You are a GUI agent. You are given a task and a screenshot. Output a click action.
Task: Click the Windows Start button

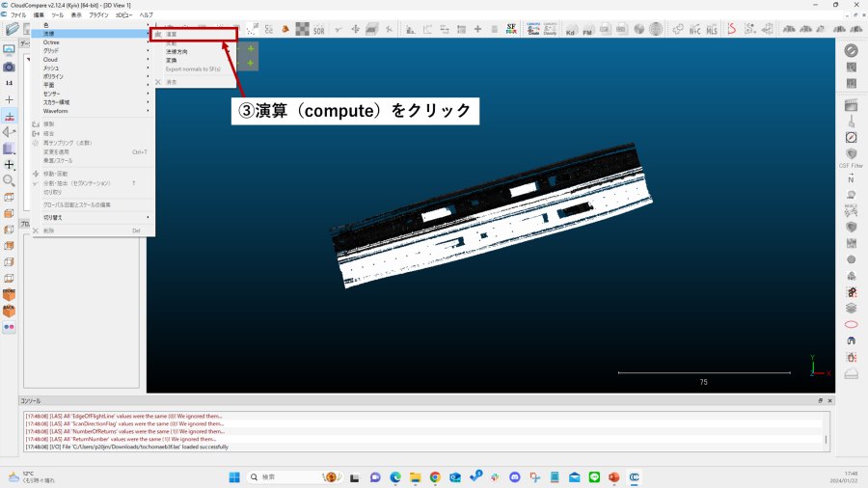pyautogui.click(x=234, y=477)
